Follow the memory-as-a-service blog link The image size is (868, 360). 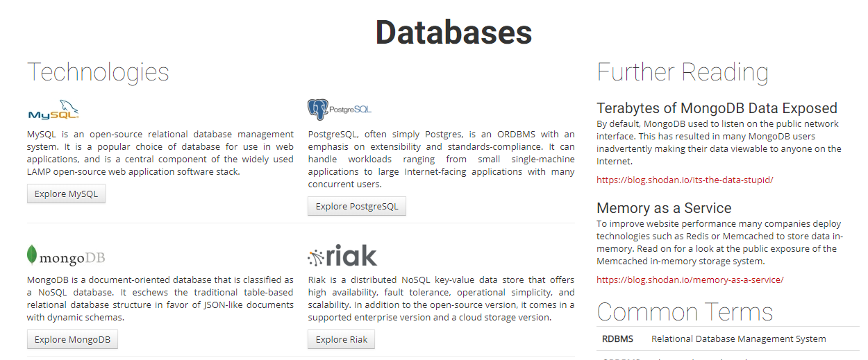click(690, 280)
